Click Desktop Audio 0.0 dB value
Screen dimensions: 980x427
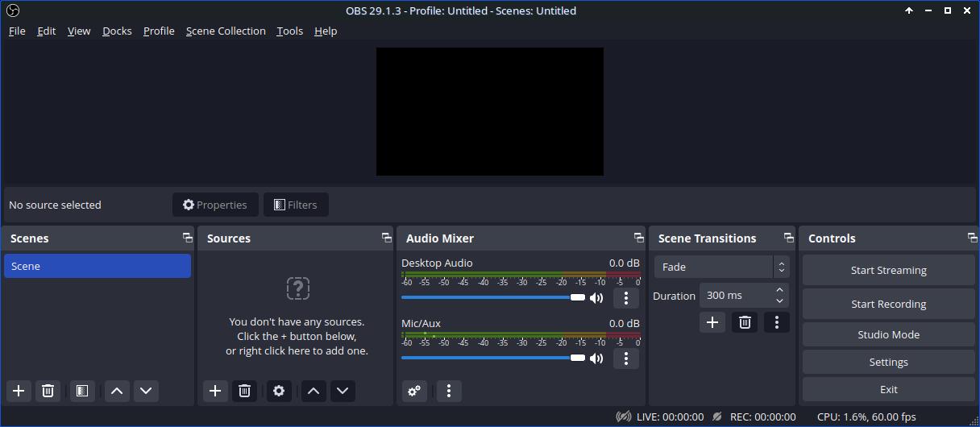click(x=624, y=263)
